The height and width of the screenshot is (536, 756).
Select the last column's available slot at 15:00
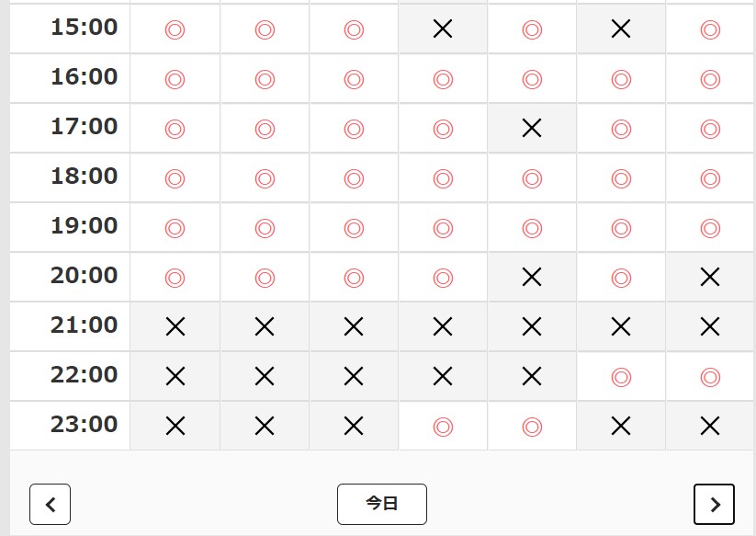coord(709,29)
